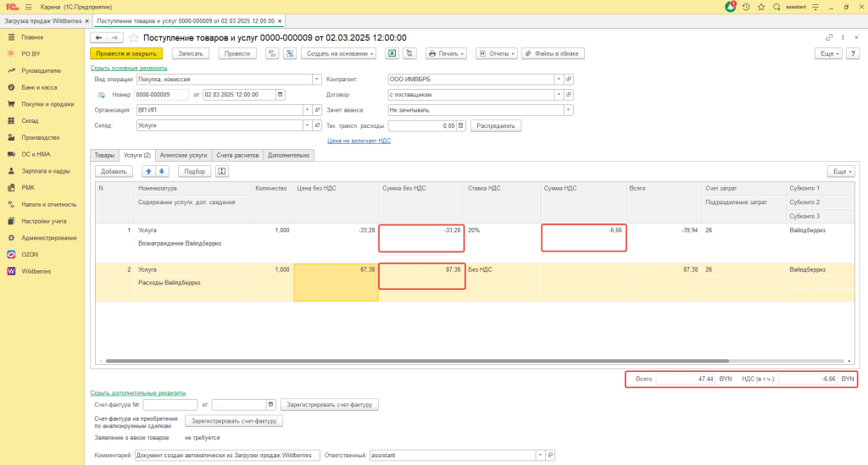
Task: Open service settings lines icon near assistant
Action: click(x=815, y=7)
